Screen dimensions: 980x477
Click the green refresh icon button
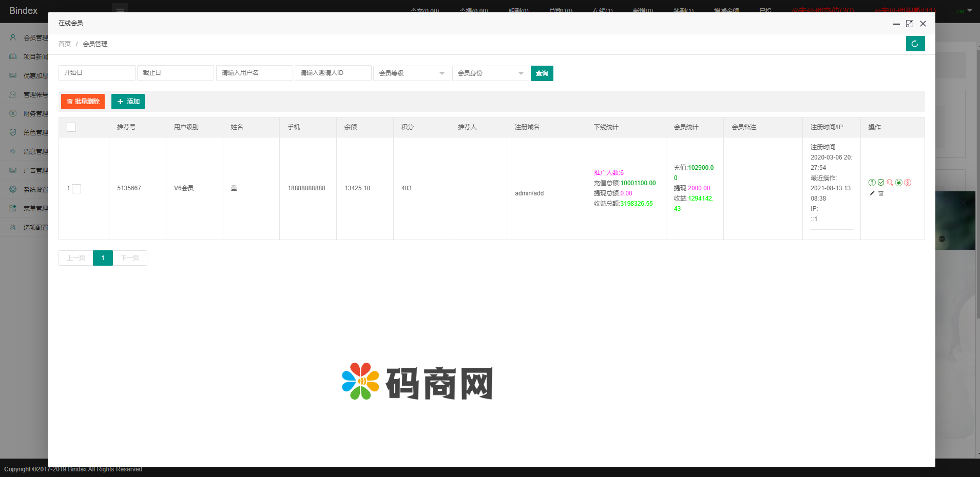coord(915,44)
